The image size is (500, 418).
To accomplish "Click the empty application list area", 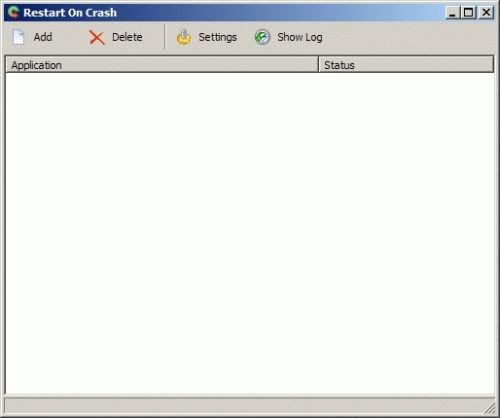I will click(x=250, y=233).
